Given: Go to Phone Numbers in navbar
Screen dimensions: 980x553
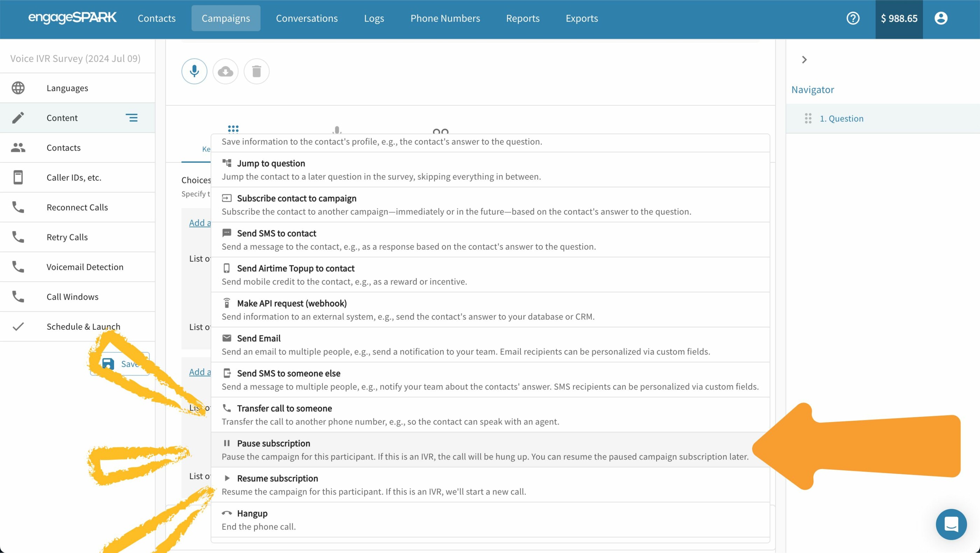Looking at the screenshot, I should click(445, 18).
